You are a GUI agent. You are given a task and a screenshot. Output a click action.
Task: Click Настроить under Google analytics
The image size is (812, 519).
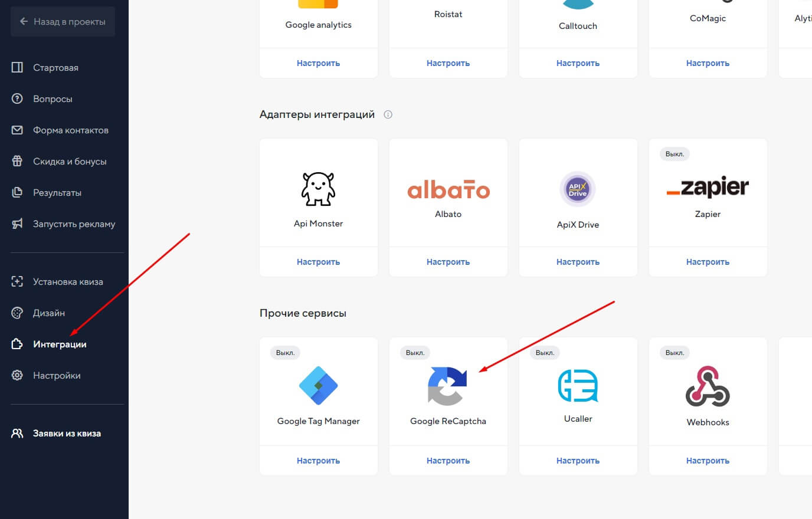click(318, 63)
